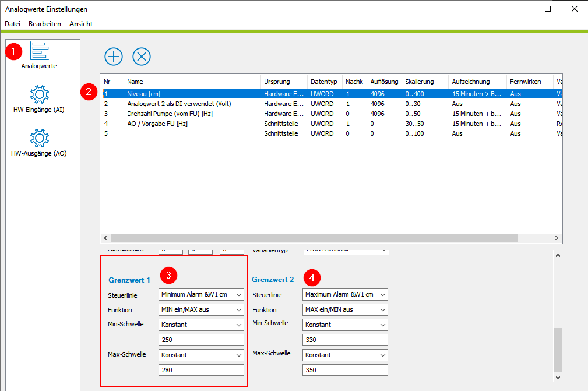Viewport: 588px width, 391px height.
Task: Select the Drehzahl Pumpe (vom FU) row
Action: tap(332, 114)
